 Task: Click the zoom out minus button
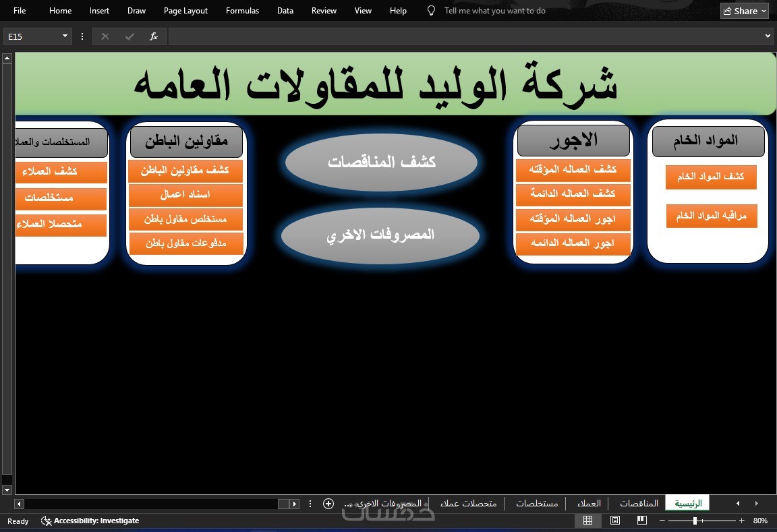662,521
